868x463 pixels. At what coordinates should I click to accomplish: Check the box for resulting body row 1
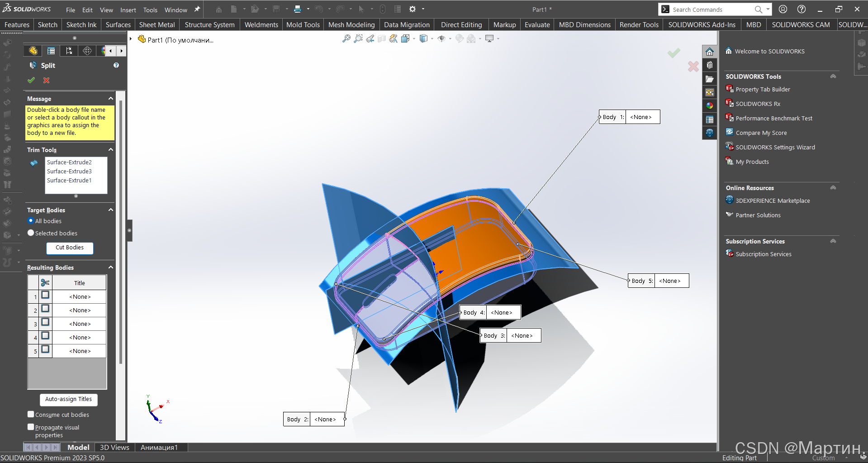pos(45,295)
